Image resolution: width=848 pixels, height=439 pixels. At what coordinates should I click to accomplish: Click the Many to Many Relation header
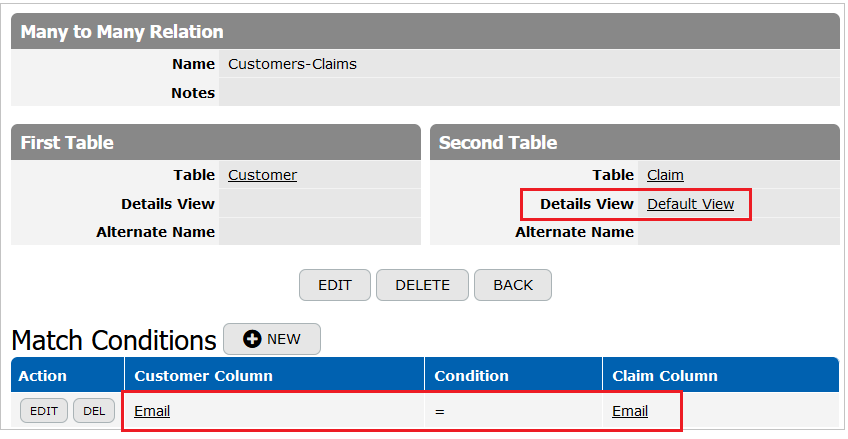click(x=425, y=31)
